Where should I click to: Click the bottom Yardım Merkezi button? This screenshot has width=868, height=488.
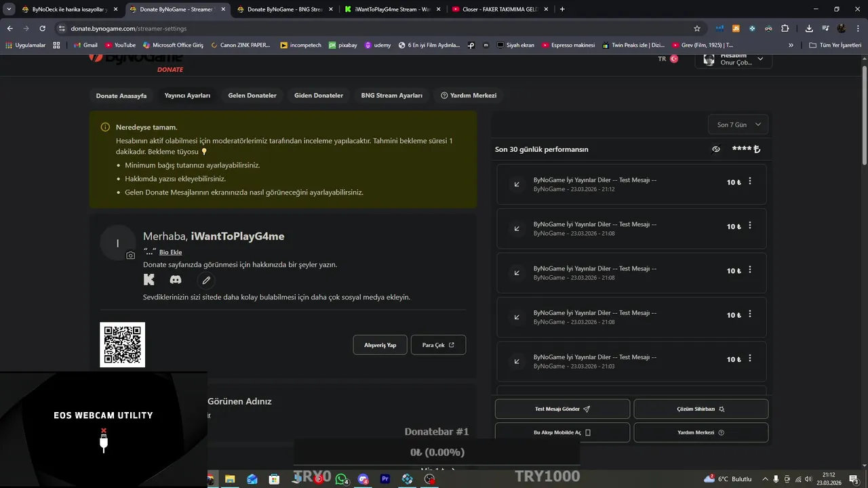coord(701,432)
